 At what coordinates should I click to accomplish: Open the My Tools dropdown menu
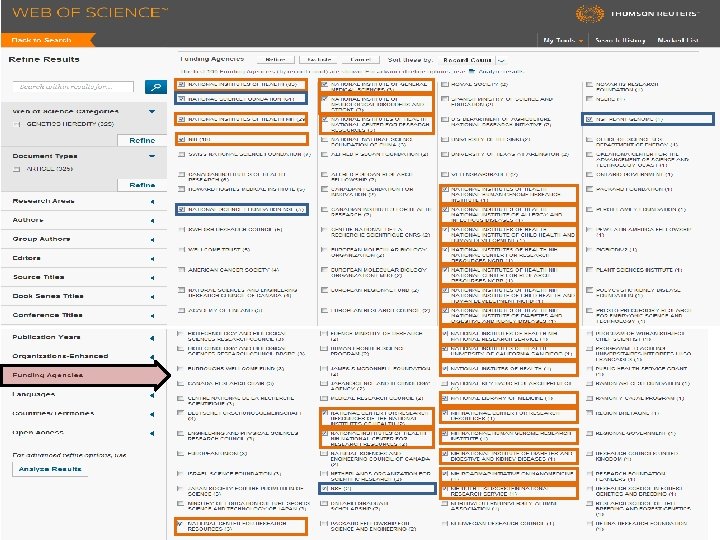click(563, 40)
